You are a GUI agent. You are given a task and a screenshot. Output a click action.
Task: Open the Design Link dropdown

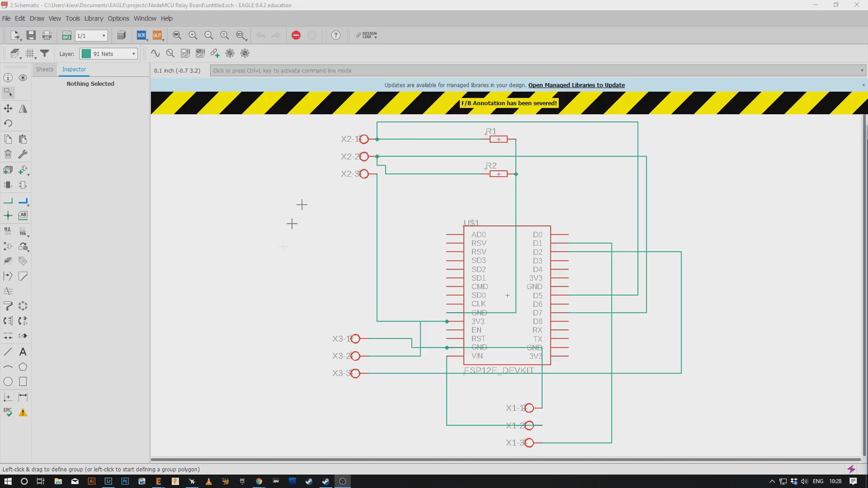coord(367,35)
